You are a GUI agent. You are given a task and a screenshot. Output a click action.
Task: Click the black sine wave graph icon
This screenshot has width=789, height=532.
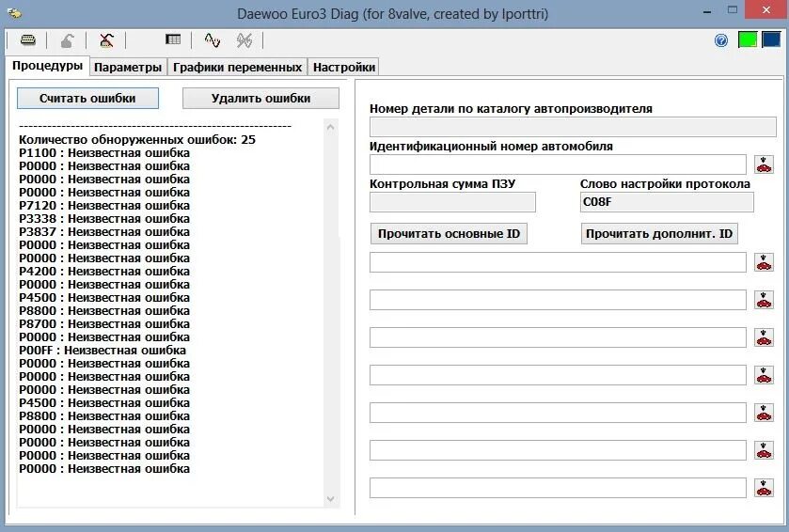(x=213, y=39)
